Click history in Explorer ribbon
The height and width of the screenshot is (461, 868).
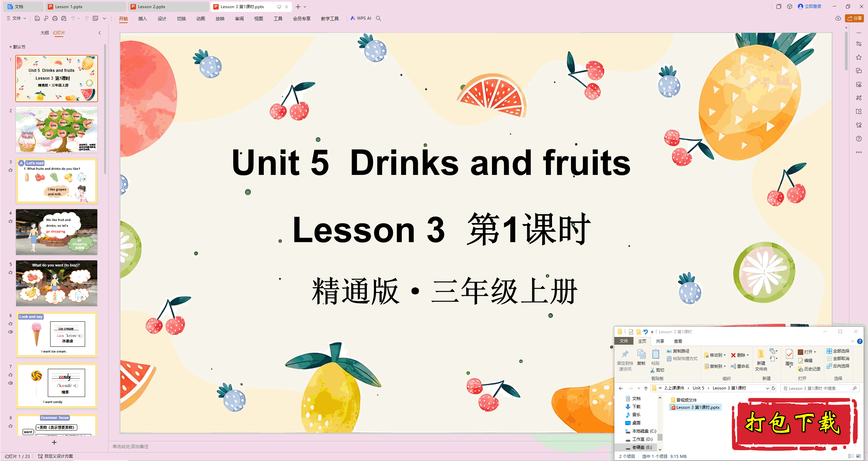pos(809,369)
